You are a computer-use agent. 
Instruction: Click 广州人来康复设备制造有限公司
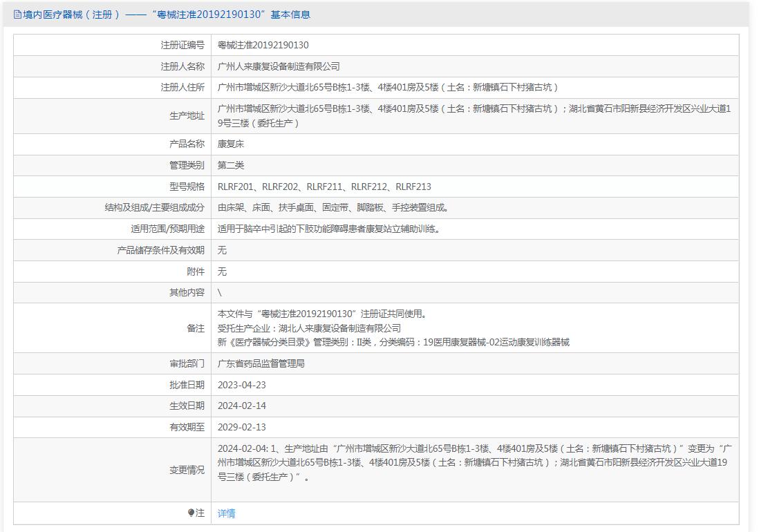coord(279,66)
